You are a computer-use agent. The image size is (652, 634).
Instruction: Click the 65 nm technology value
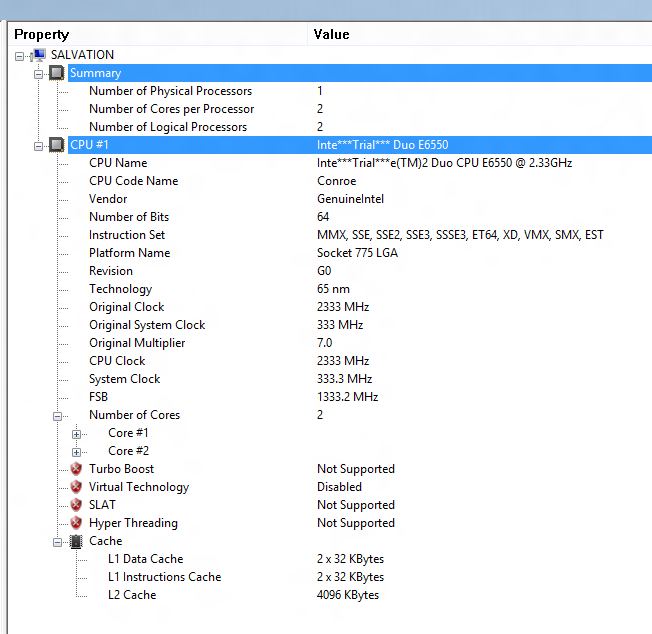pos(333,289)
